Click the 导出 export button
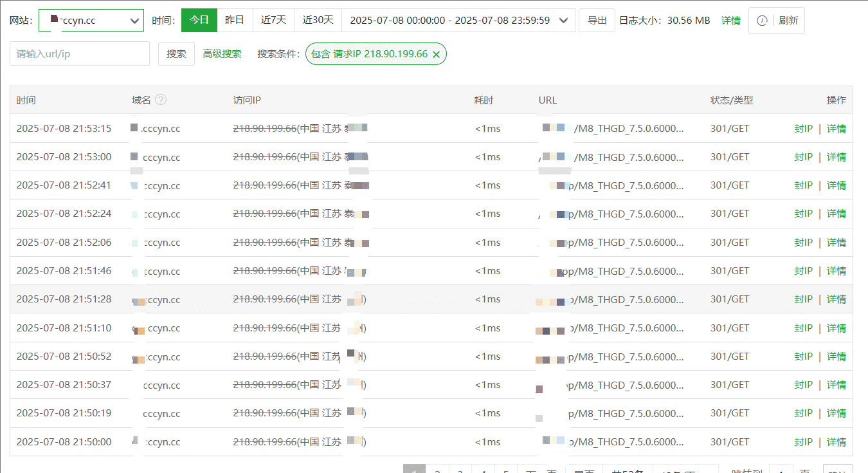 (597, 20)
